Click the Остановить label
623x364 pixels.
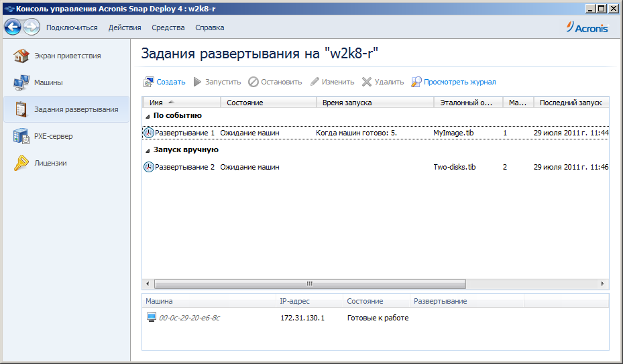[281, 82]
